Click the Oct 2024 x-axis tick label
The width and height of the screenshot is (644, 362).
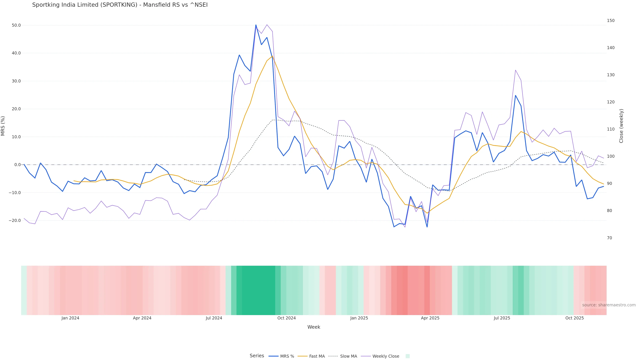[286, 318]
